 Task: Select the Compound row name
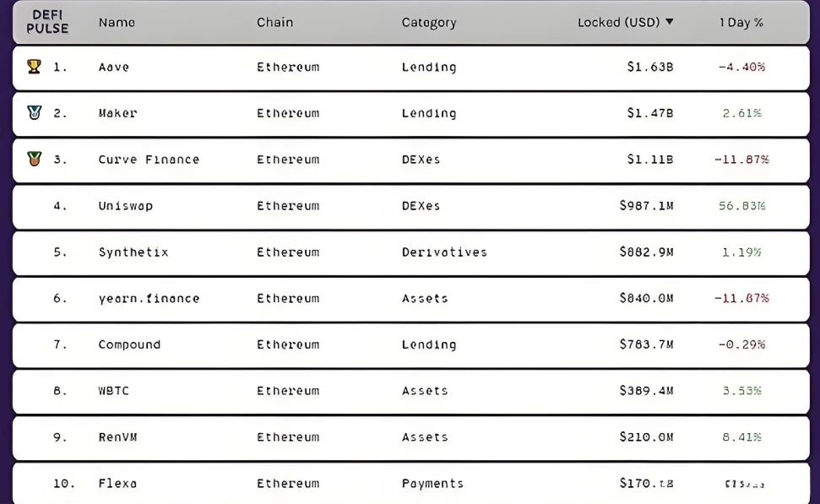click(x=129, y=344)
